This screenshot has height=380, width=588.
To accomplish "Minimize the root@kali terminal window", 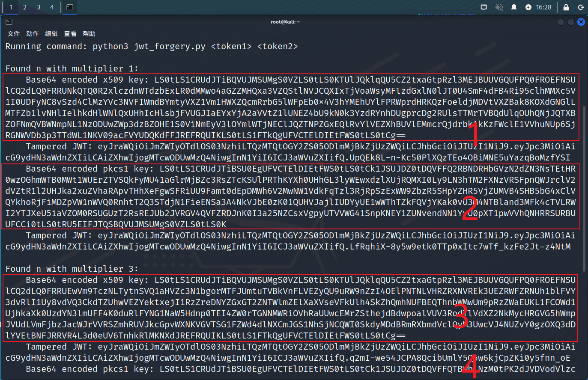I will coord(561,22).
